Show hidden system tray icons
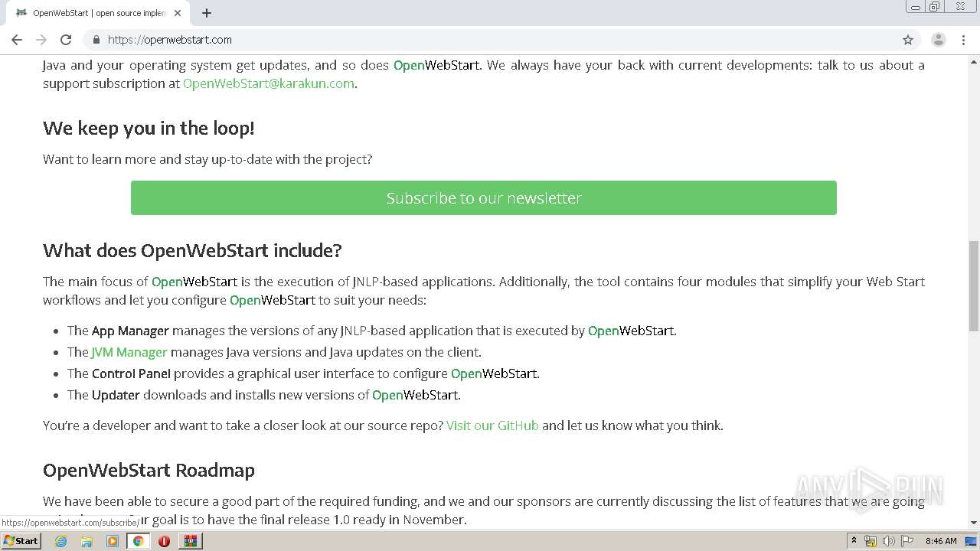Screen dimensions: 980x551 click(854, 541)
